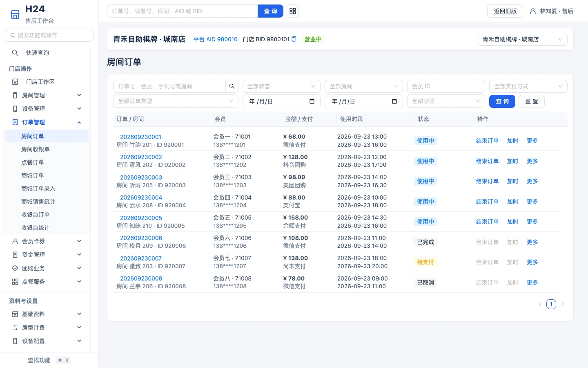588x368 pixels.
Task: Click the 营业中 status badge
Action: pos(313,39)
